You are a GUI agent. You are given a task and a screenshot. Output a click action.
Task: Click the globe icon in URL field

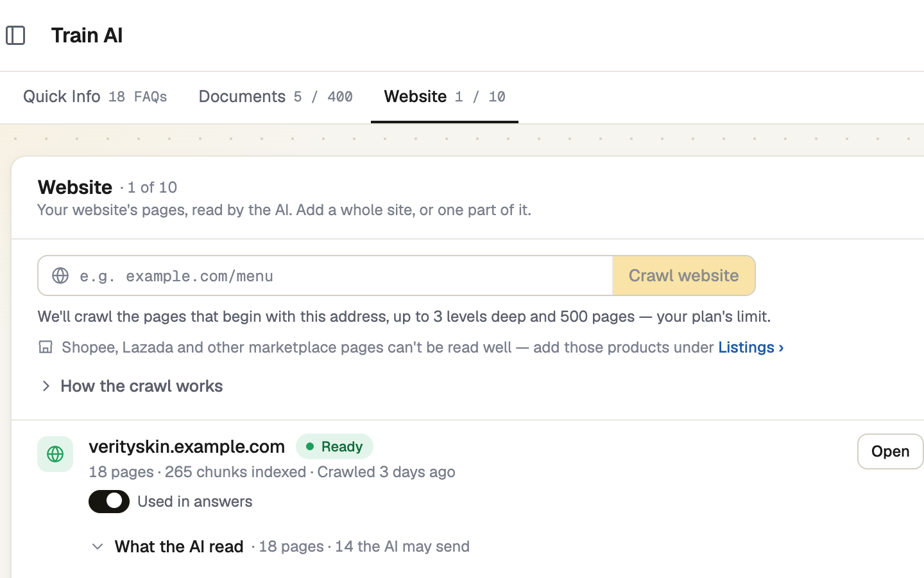(x=60, y=276)
